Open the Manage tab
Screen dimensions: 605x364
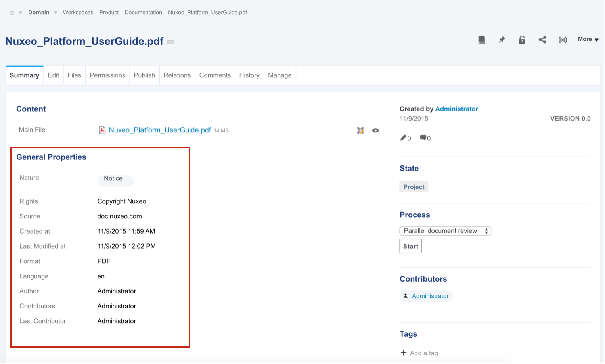[x=280, y=75]
